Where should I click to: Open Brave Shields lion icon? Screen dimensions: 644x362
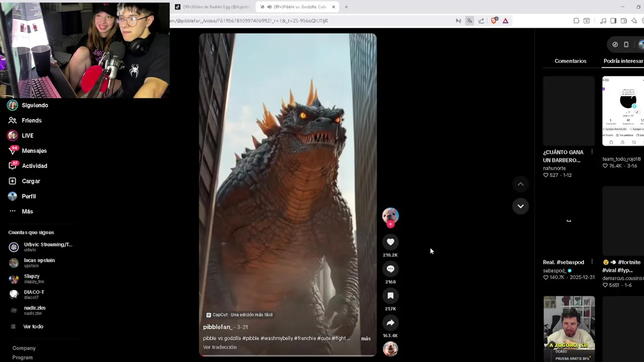coord(494,21)
